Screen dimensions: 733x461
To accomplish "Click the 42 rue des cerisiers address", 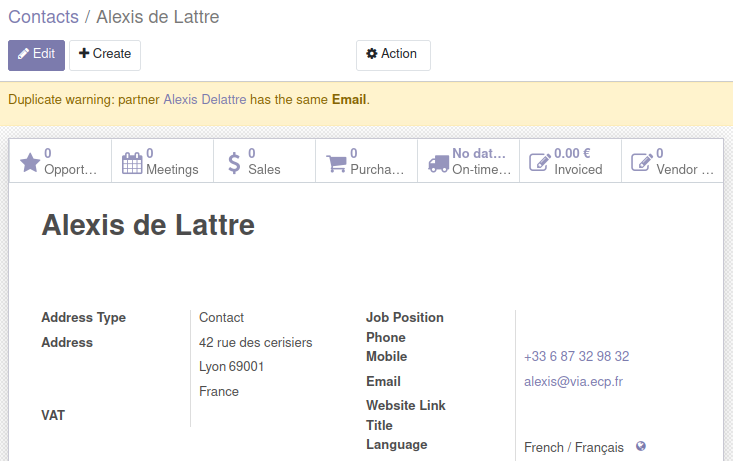I will click(x=255, y=342).
